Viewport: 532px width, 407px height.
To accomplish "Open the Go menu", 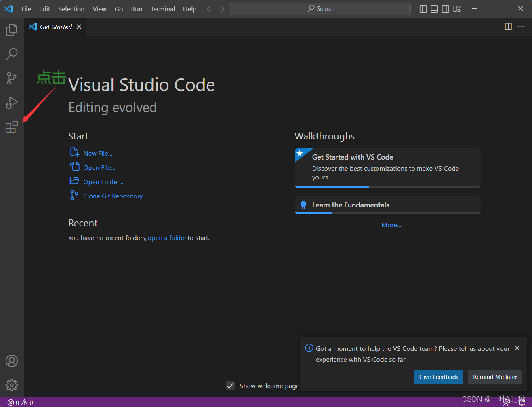I will coord(119,9).
